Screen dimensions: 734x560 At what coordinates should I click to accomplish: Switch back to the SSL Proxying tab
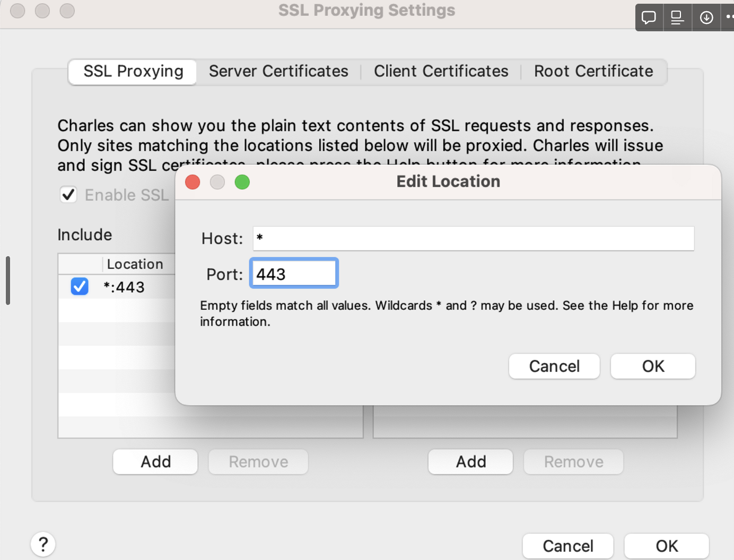pos(132,71)
